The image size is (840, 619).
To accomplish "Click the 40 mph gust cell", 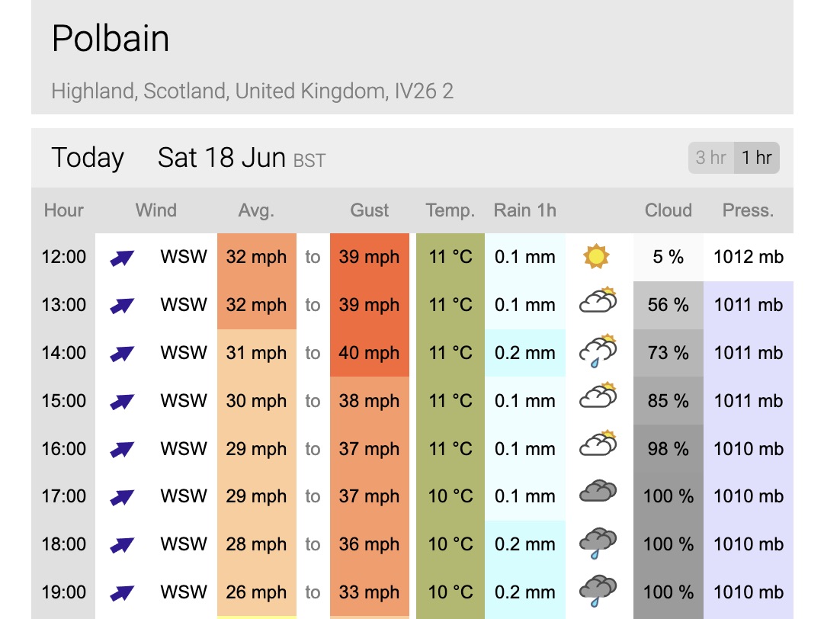I will click(x=370, y=353).
